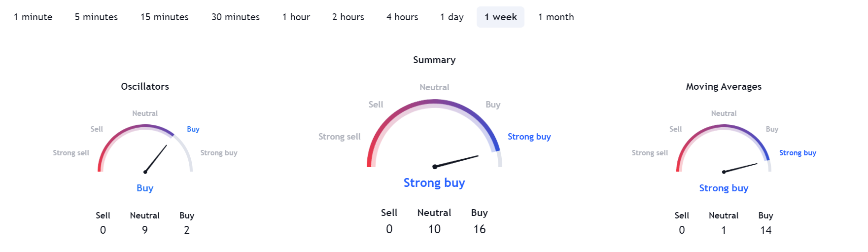Click the Summary heading

point(434,60)
